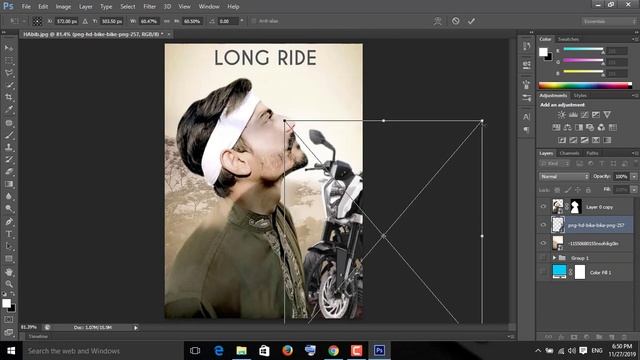Viewport: 640px width, 360px height.
Task: Select the Horizontal Type tool
Action: coord(9,234)
